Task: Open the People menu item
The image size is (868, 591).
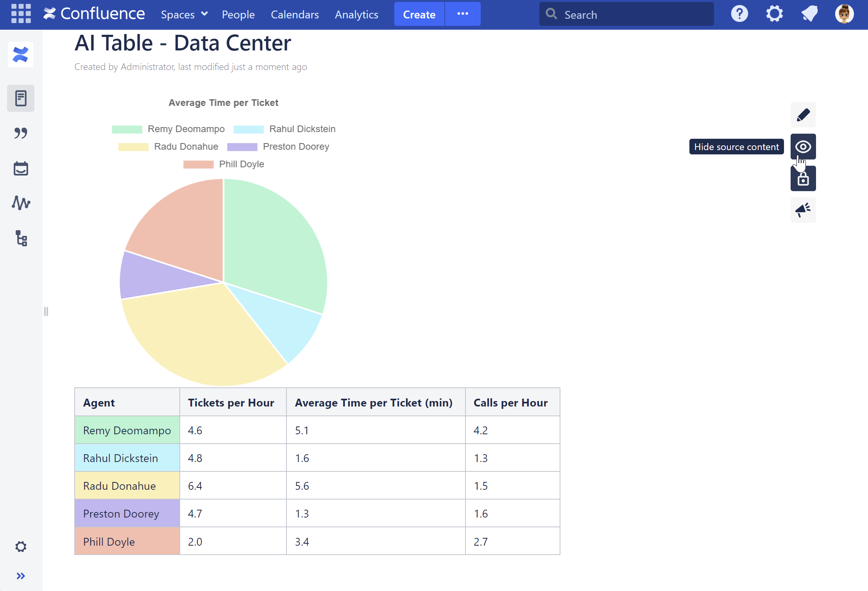Action: (238, 14)
